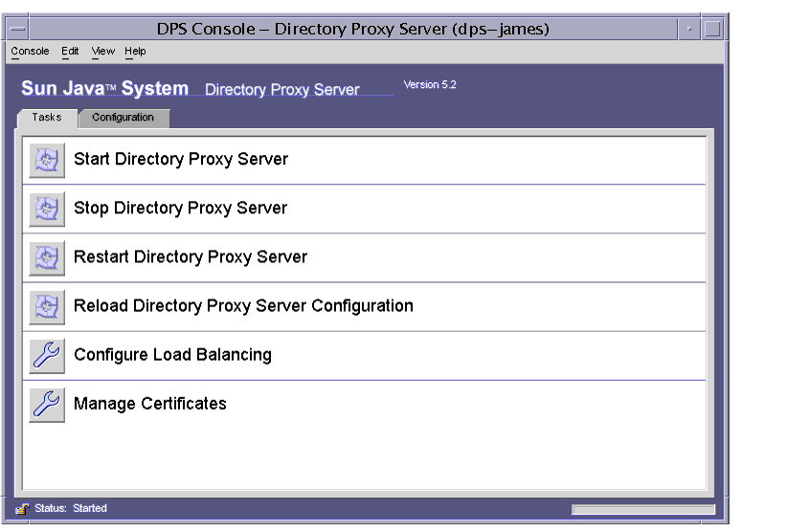Viewport: 787px width, 532px height.
Task: Click the lock icon in status bar
Action: [x=22, y=509]
